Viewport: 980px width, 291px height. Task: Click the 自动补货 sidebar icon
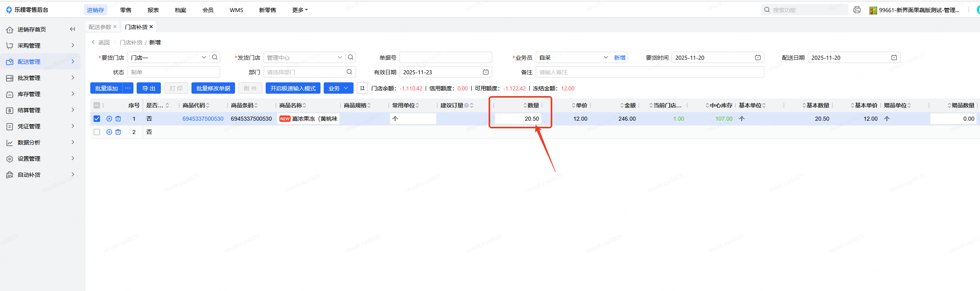[x=10, y=175]
